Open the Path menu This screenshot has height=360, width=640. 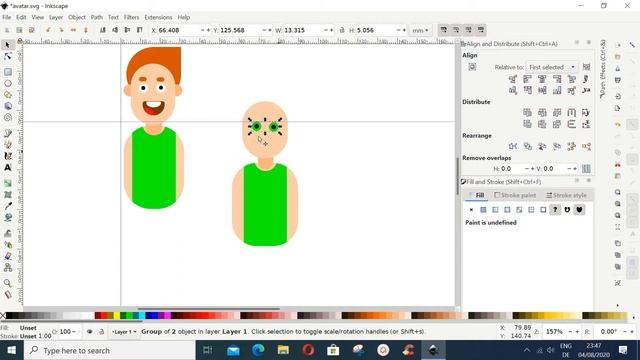point(96,17)
